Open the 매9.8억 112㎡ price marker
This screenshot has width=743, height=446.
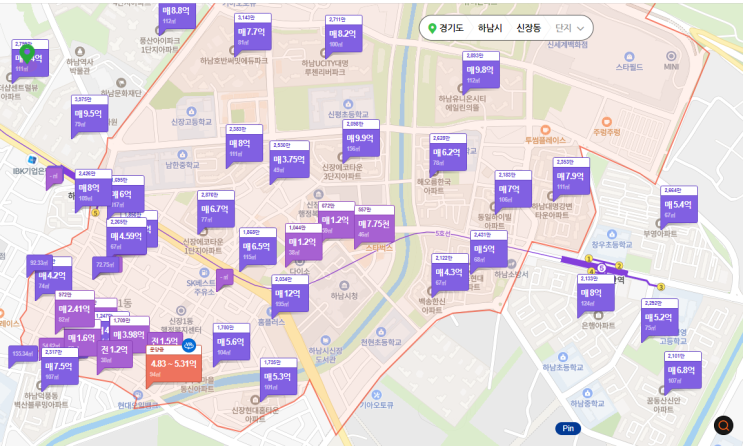pos(480,71)
